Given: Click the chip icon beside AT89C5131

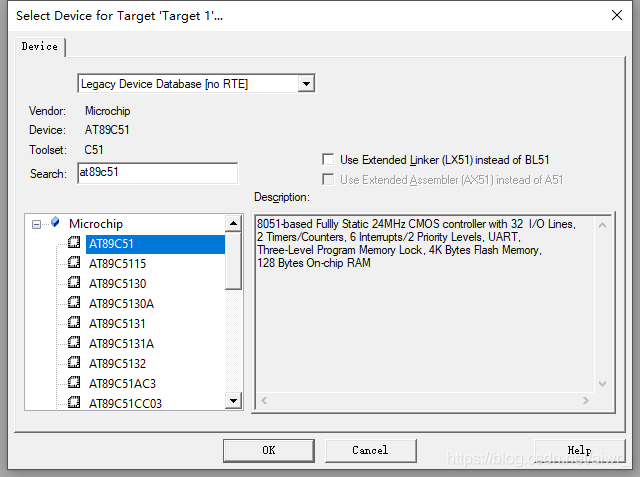Looking at the screenshot, I should tap(74, 322).
